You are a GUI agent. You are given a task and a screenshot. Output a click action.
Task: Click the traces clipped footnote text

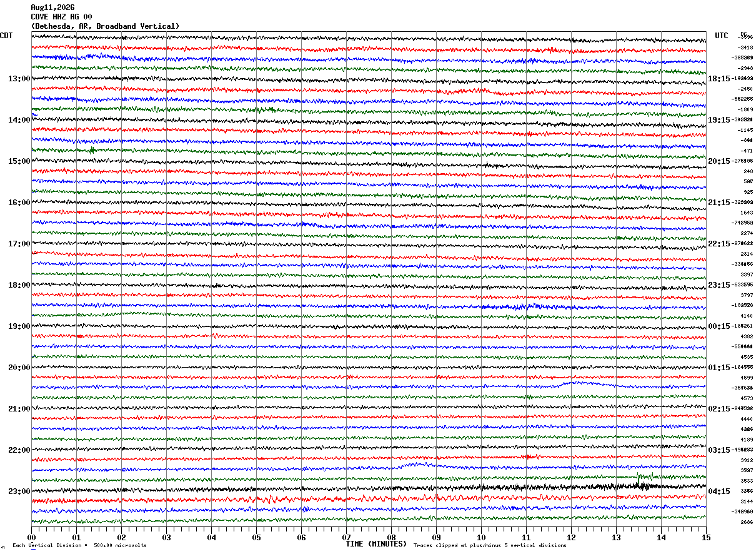[490, 545]
